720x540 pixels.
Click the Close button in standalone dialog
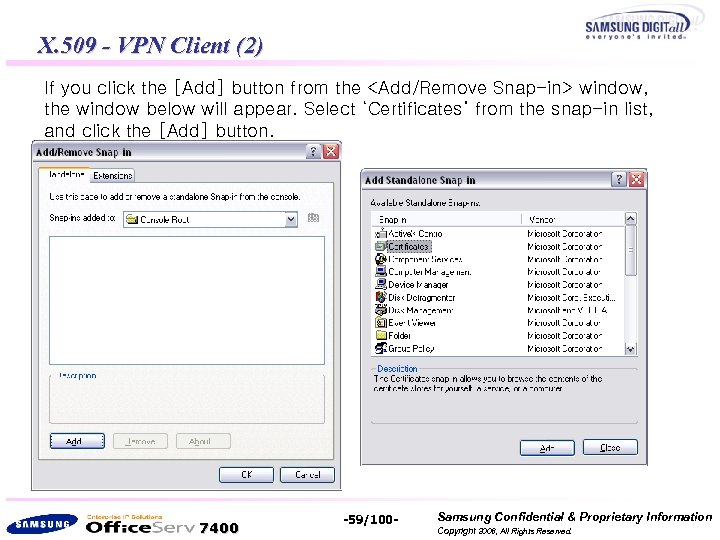point(610,447)
